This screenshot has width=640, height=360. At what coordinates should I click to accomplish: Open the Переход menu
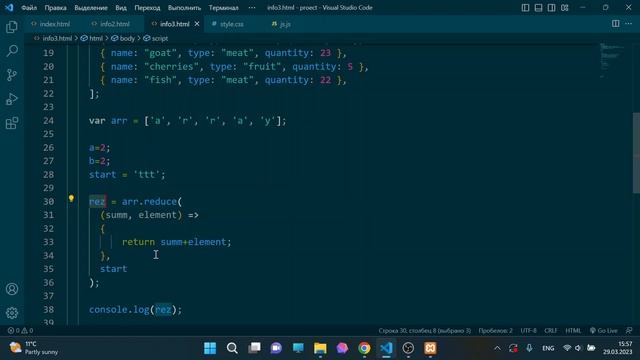147,8
